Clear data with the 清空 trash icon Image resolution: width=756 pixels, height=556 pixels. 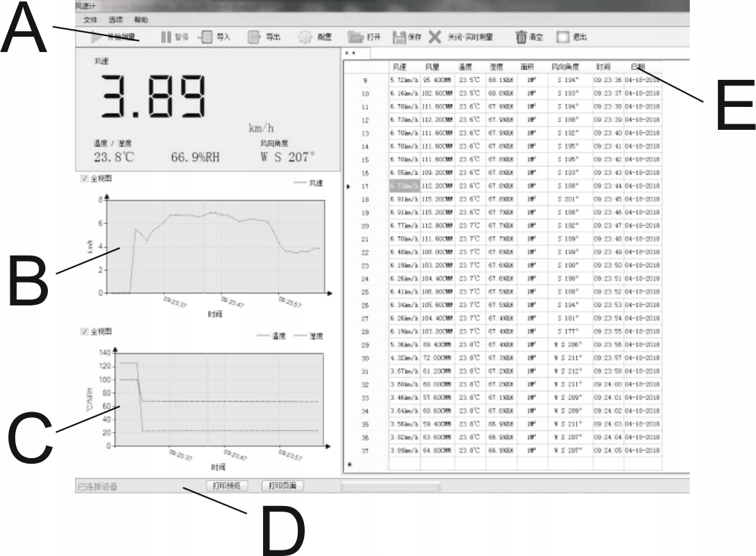521,37
